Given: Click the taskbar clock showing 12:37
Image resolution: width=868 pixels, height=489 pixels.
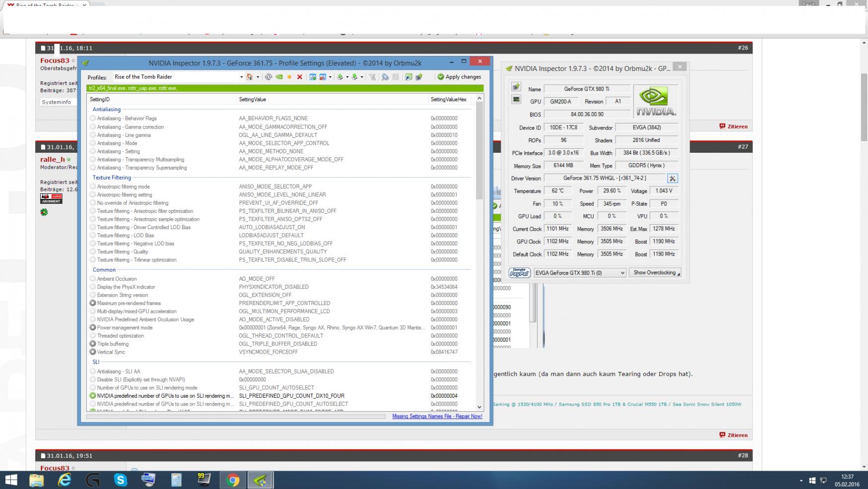Looking at the screenshot, I should click(x=847, y=481).
